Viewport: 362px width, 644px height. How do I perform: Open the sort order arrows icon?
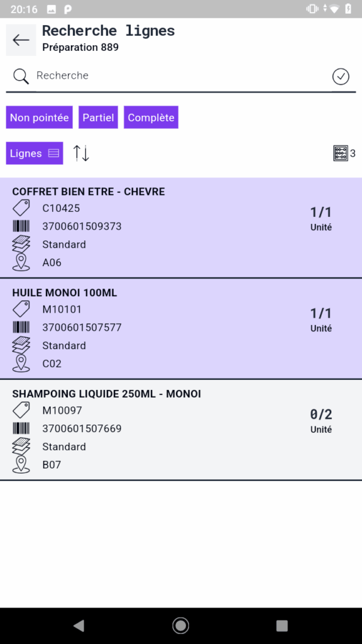(x=81, y=153)
